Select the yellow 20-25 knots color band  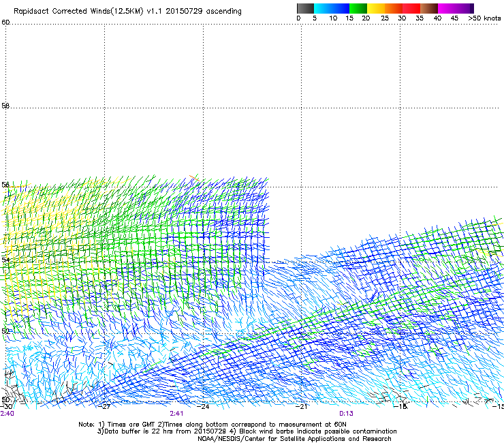(x=376, y=8)
